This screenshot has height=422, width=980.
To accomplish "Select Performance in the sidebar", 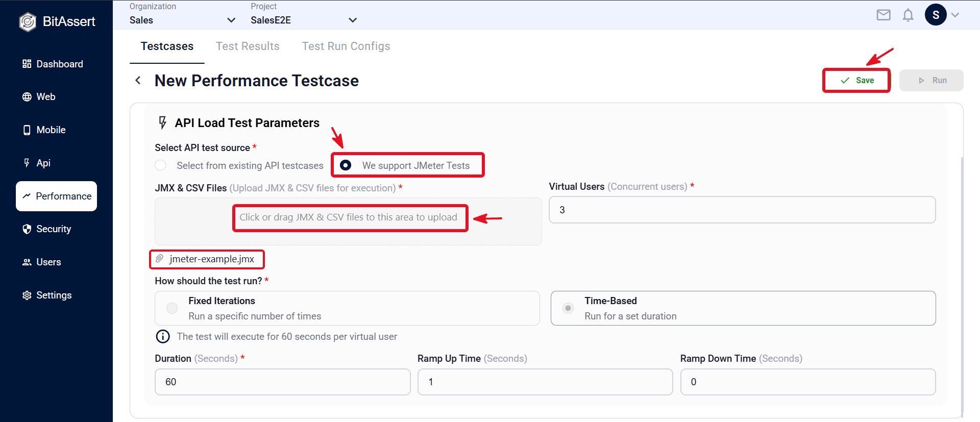I will [x=56, y=196].
